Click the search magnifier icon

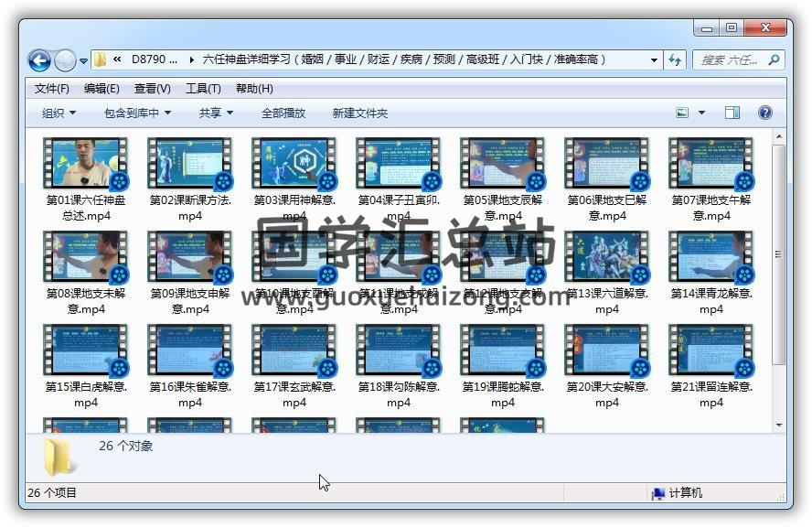pyautogui.click(x=774, y=60)
